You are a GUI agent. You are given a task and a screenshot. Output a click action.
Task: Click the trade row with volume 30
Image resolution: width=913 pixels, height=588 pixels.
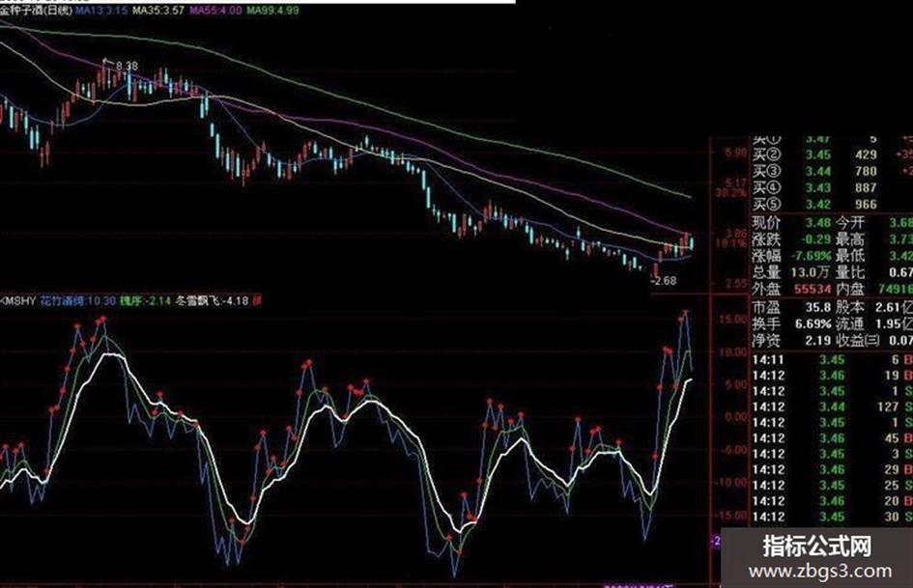point(832,517)
